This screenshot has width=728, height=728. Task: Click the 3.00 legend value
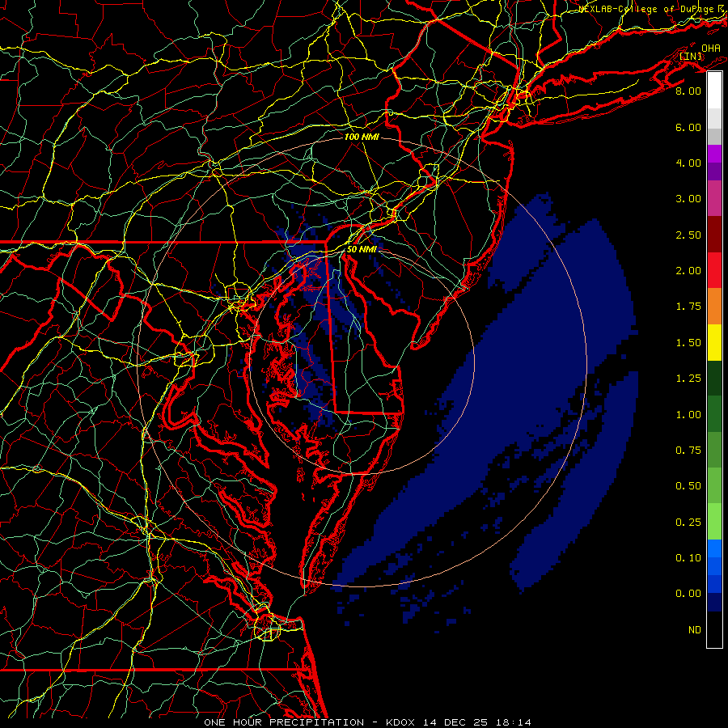click(688, 199)
